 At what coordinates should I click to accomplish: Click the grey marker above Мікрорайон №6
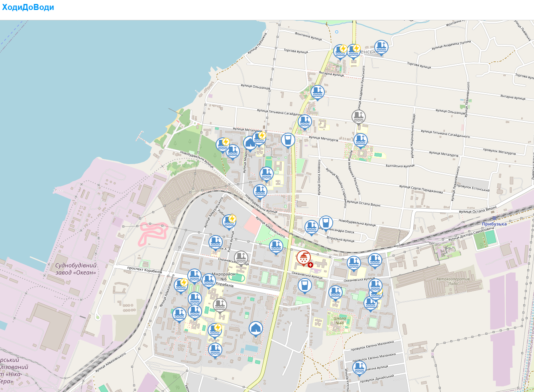tap(241, 258)
